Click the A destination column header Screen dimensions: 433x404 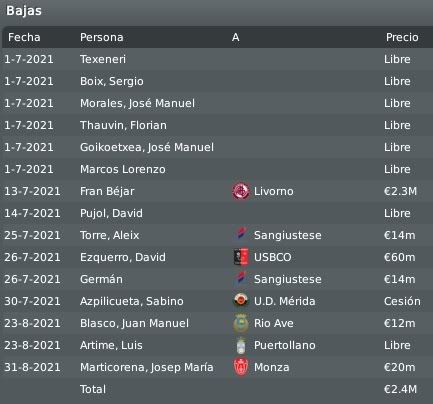click(x=235, y=37)
